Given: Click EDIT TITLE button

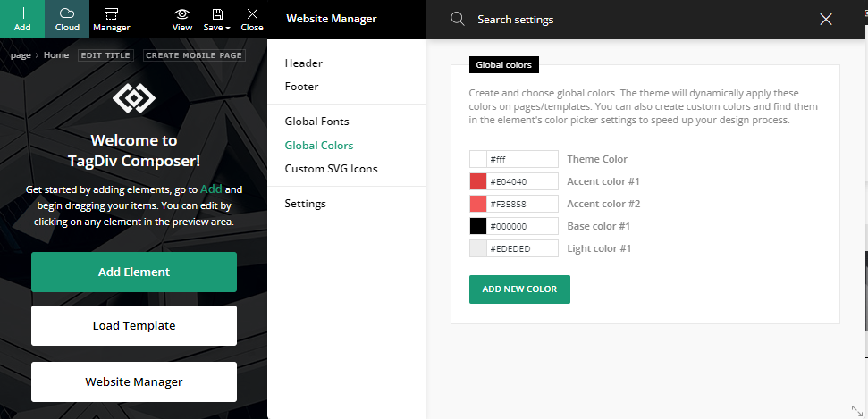Looking at the screenshot, I should click(105, 55).
